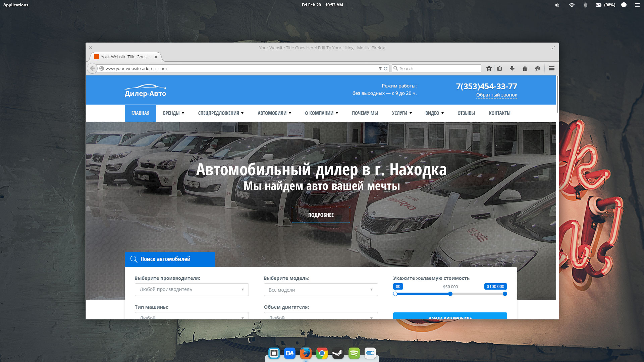Open Steam from the dock

tap(338, 353)
